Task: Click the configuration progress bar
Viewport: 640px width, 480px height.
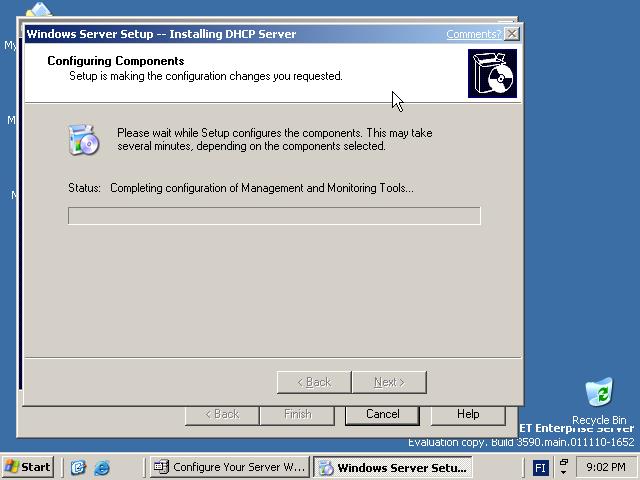Action: click(274, 216)
